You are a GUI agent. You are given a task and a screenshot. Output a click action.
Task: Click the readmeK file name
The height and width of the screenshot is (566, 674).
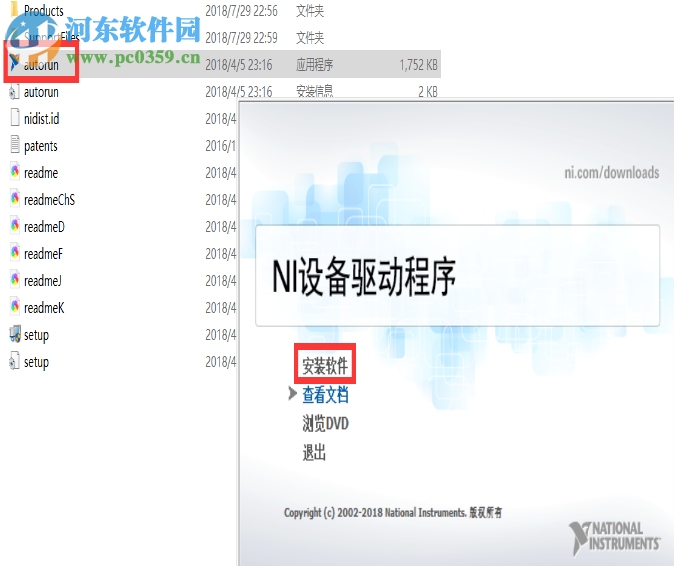pyautogui.click(x=44, y=308)
